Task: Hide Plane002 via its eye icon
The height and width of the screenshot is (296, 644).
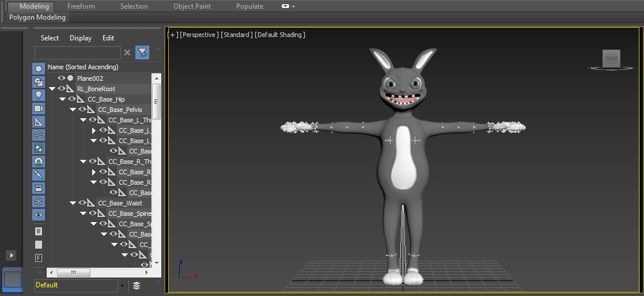Action: click(62, 78)
